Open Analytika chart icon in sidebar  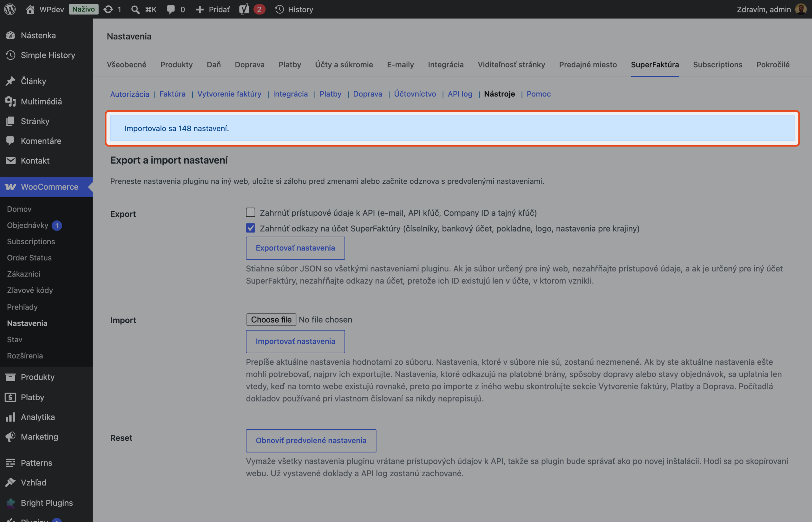pos(10,417)
